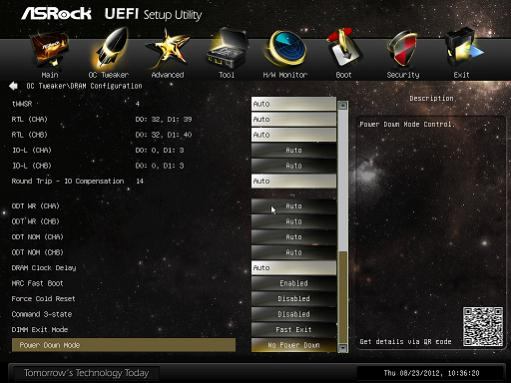Viewport: 511px width, 383px height.
Task: Select the ODT WR (CHA) label
Action: tap(36, 206)
